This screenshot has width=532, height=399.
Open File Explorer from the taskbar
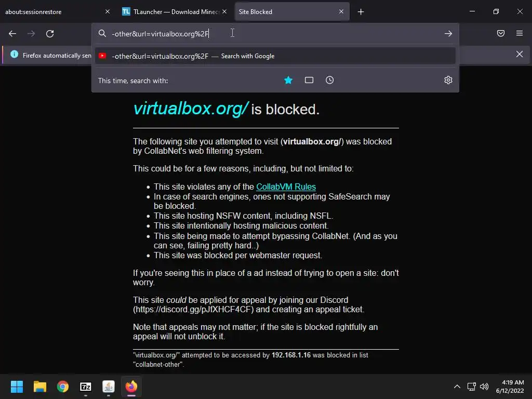coord(39,387)
